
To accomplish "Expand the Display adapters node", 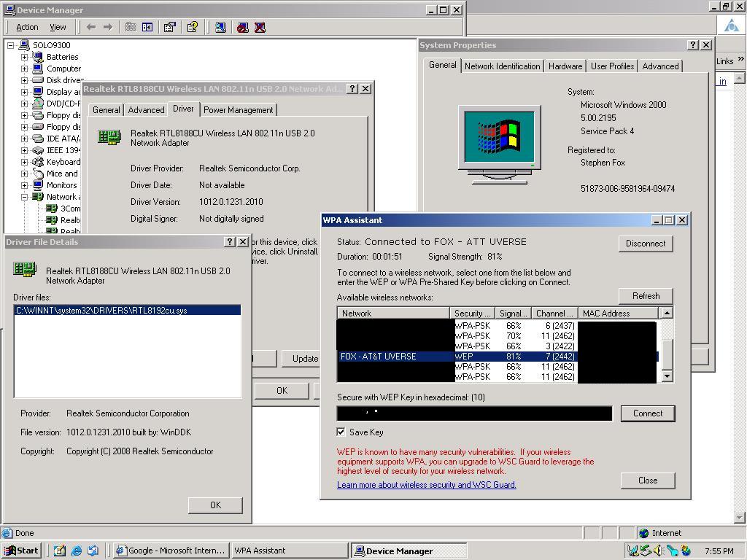I will tap(24, 92).
